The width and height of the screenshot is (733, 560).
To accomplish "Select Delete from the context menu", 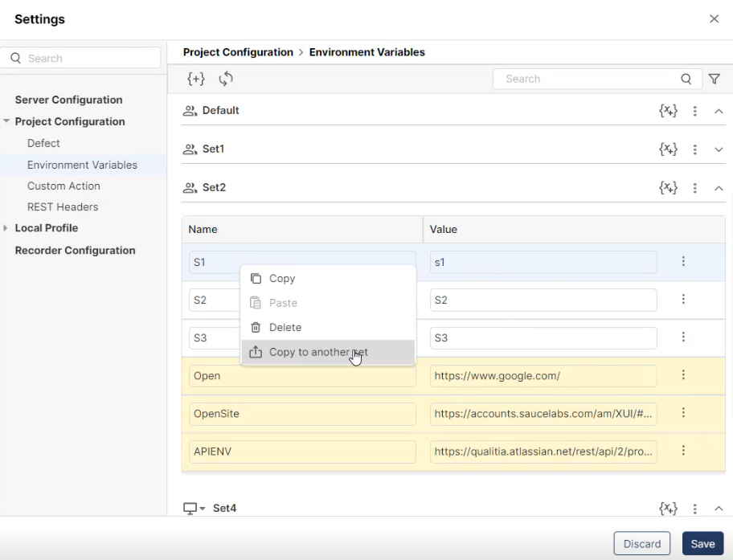I will (x=285, y=328).
